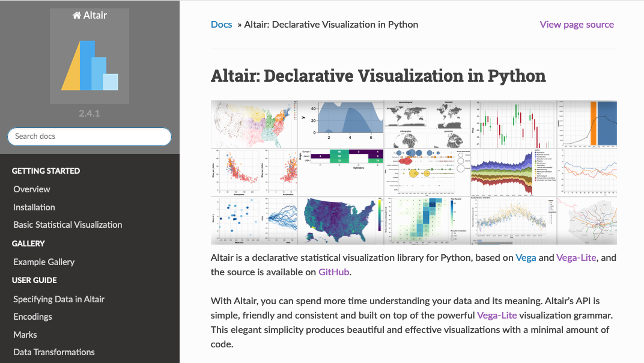
Task: Click the layered area chart thumbnail
Action: pyautogui.click(x=341, y=124)
